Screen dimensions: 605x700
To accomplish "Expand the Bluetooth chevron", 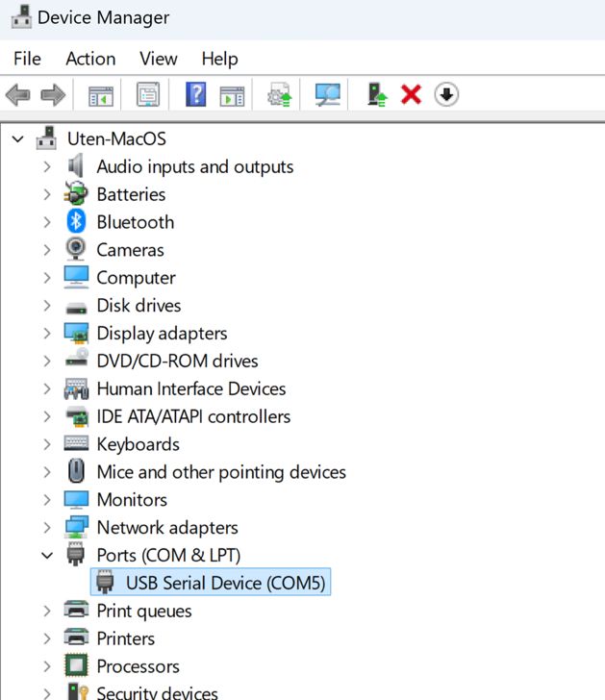I will point(47,222).
